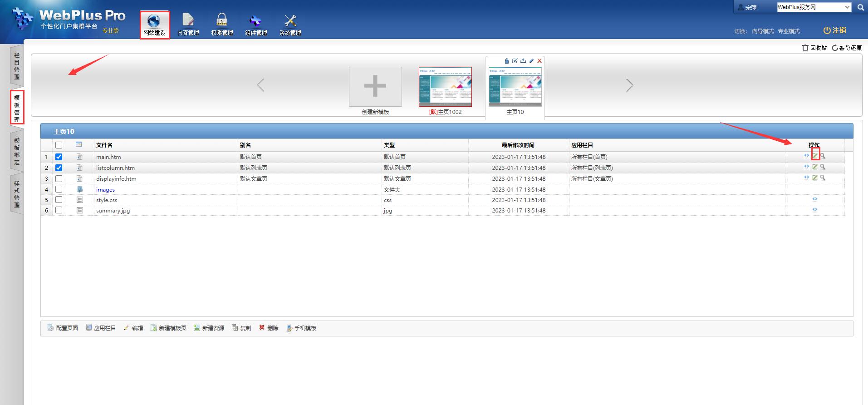Select the 主页1002 template thumbnail
Image resolution: width=868 pixels, height=405 pixels.
point(445,87)
